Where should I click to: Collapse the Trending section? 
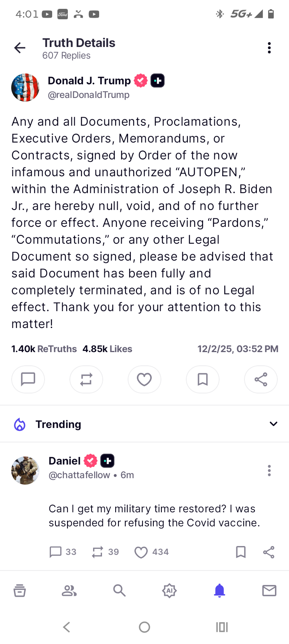click(x=273, y=424)
